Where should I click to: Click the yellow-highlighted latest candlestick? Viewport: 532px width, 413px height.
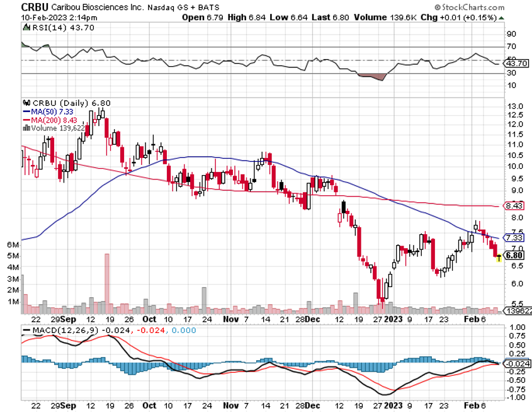pos(499,258)
